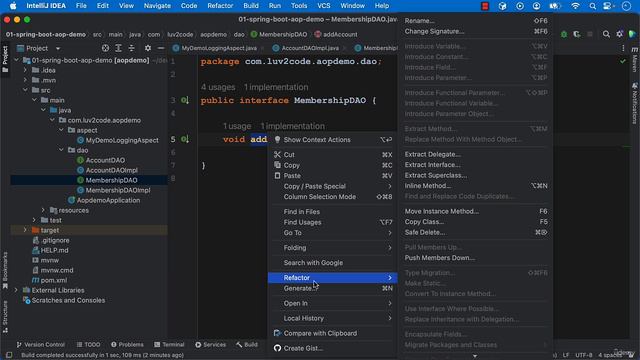The height and width of the screenshot is (360, 640).
Task: Open the Bookmarks sidebar tool window
Action: (x=5, y=270)
